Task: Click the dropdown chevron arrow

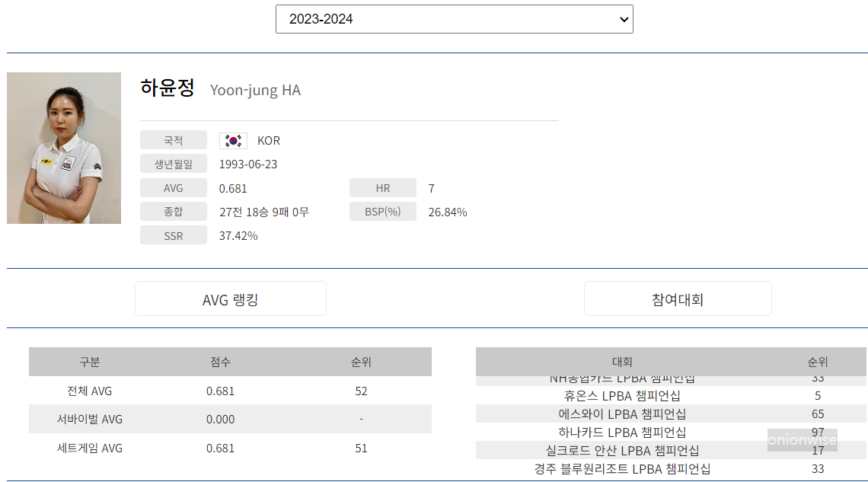Action: (x=622, y=19)
